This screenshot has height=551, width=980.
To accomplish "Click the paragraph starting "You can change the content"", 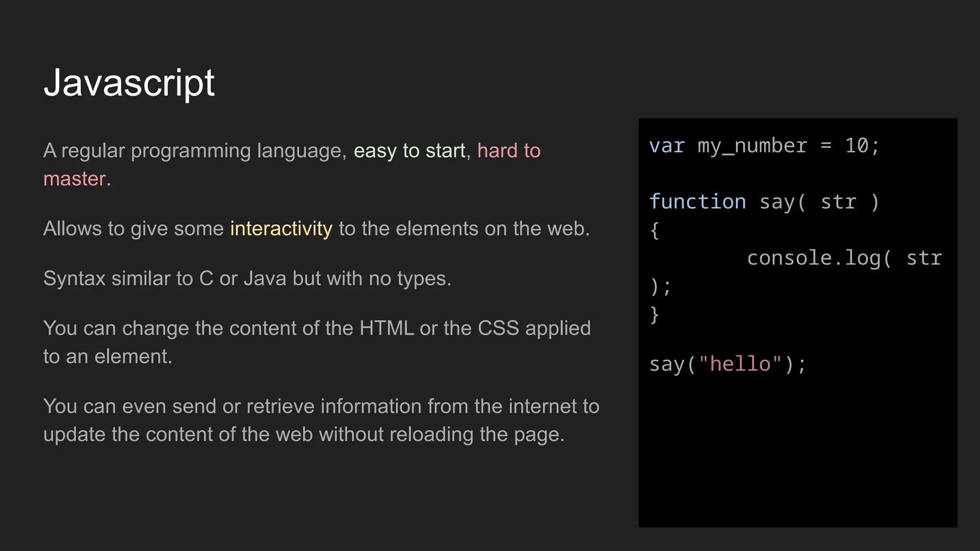I will pyautogui.click(x=317, y=342).
